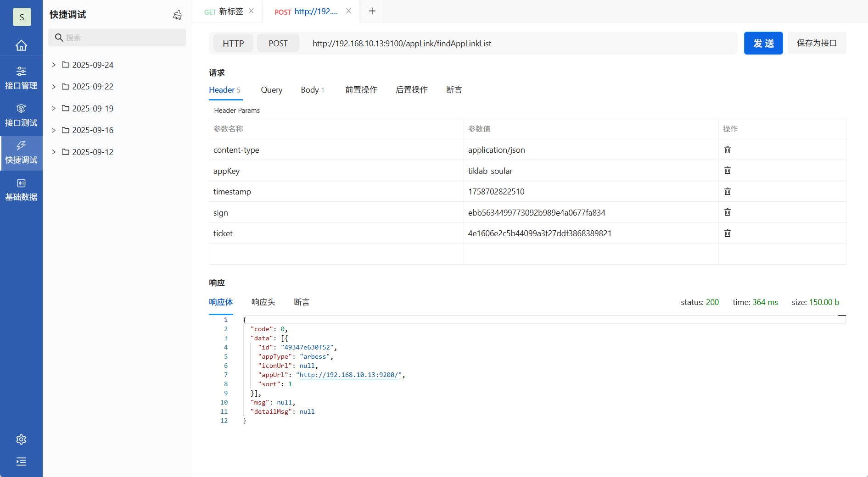This screenshot has height=477, width=868.
Task: Click the empty new header name cell
Action: (x=336, y=254)
